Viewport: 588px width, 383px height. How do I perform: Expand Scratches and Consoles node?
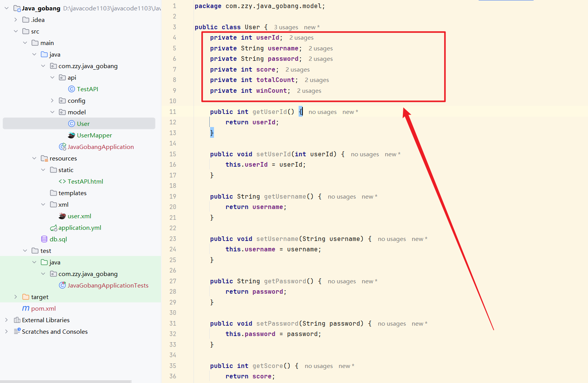pos(7,331)
